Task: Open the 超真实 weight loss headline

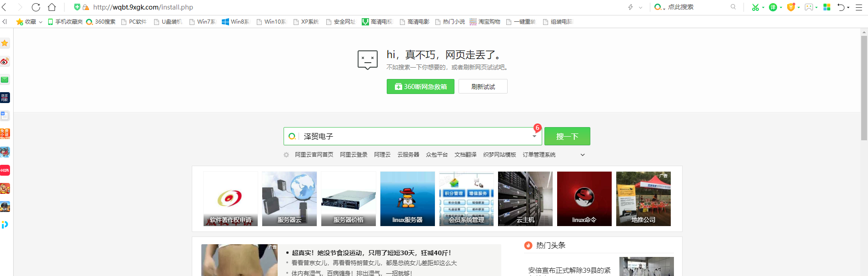Action: pyautogui.click(x=371, y=253)
